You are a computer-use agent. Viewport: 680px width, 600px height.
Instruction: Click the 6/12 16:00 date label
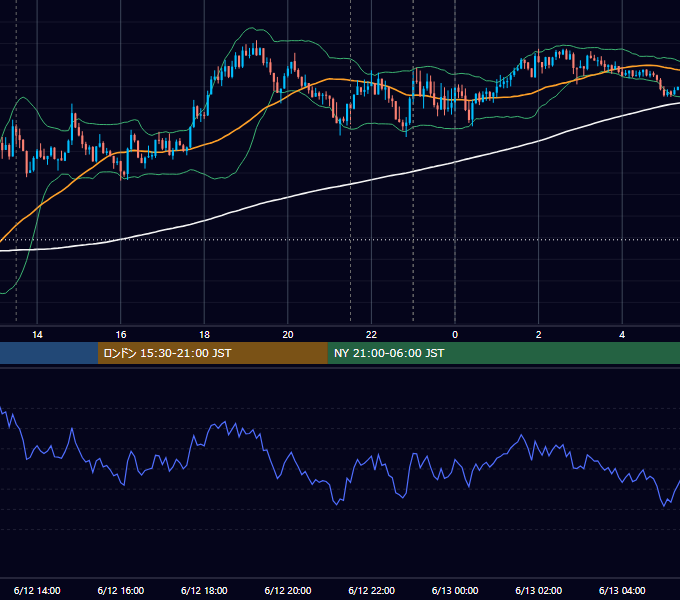point(121,590)
